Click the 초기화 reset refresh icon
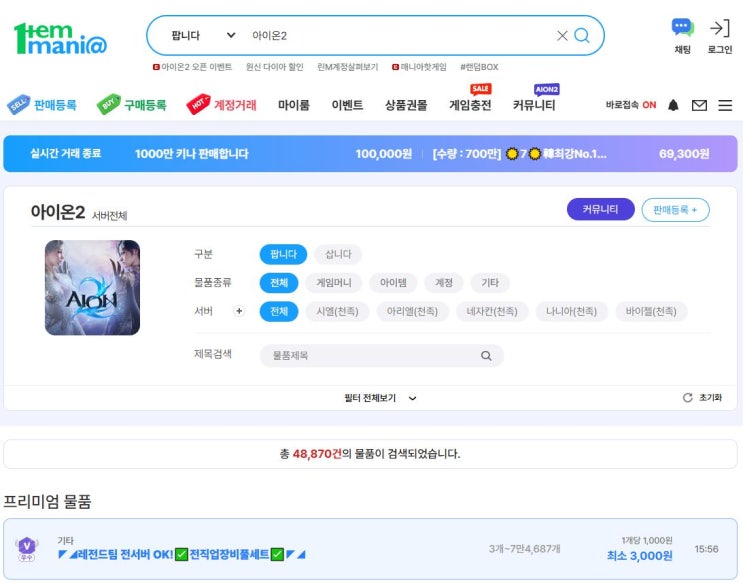 [688, 398]
